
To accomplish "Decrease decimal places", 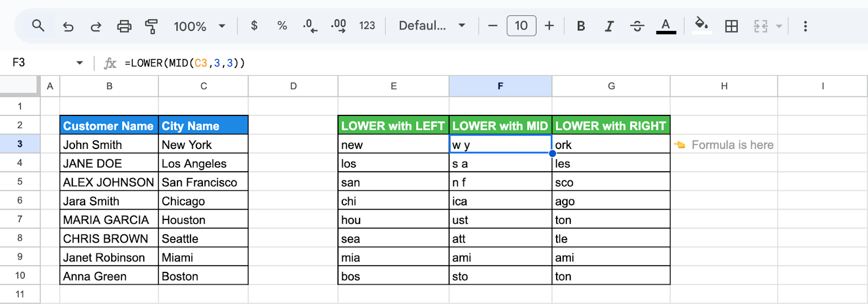I will (x=310, y=25).
